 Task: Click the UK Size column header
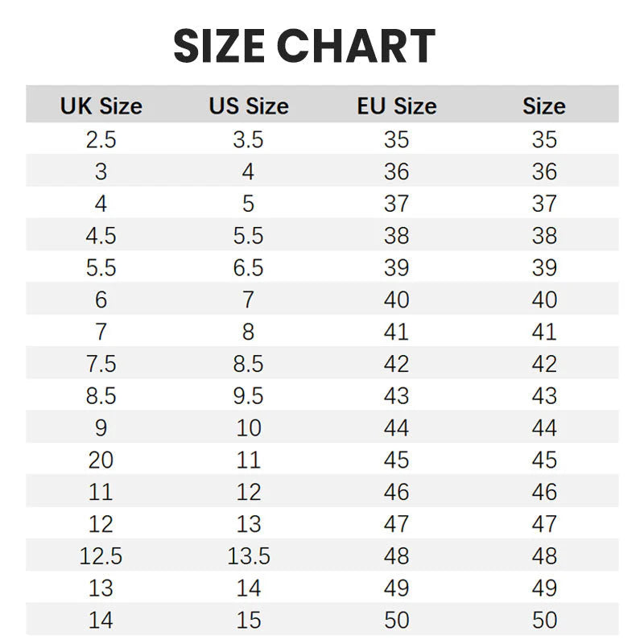(x=101, y=106)
